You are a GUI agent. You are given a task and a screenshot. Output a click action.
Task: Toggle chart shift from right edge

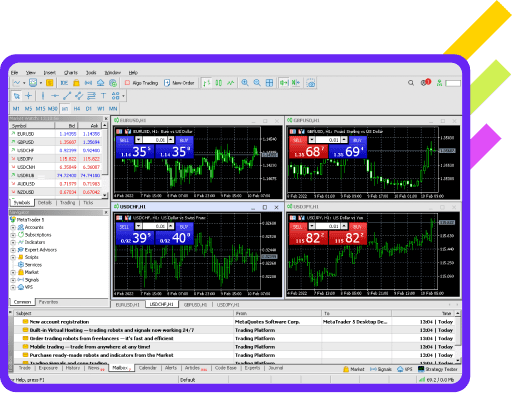click(x=296, y=83)
